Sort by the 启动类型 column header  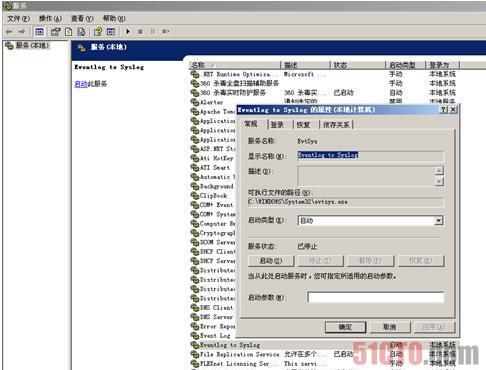(405, 65)
